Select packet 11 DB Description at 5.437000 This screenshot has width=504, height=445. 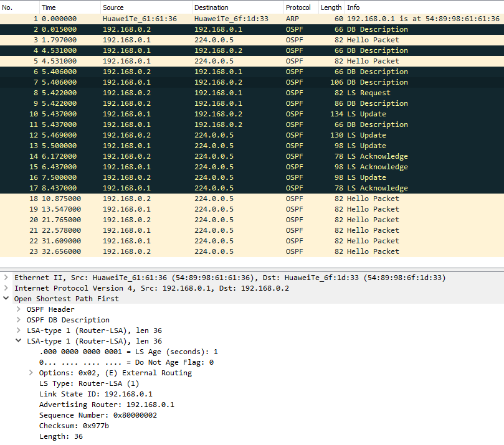(252, 124)
